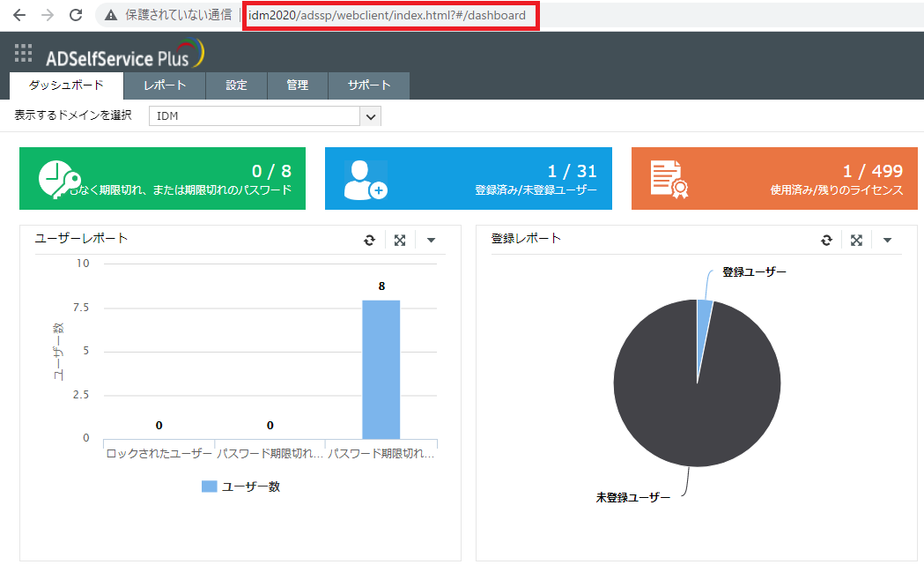924x572 pixels.
Task: Switch to the レポート tab
Action: point(165,85)
